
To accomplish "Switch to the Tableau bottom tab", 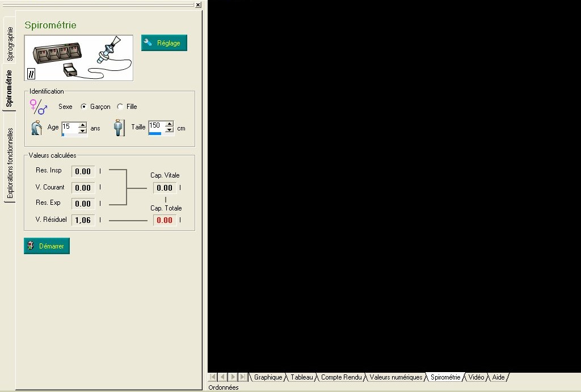I will pos(302,377).
